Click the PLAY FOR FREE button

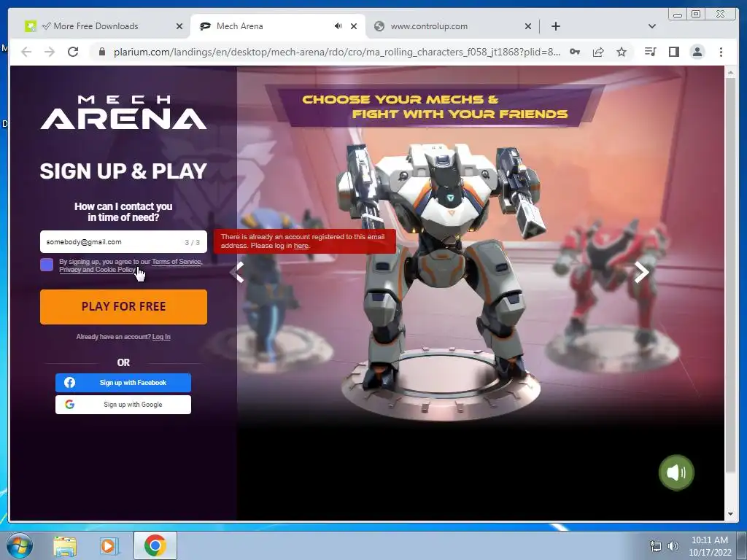(x=123, y=307)
